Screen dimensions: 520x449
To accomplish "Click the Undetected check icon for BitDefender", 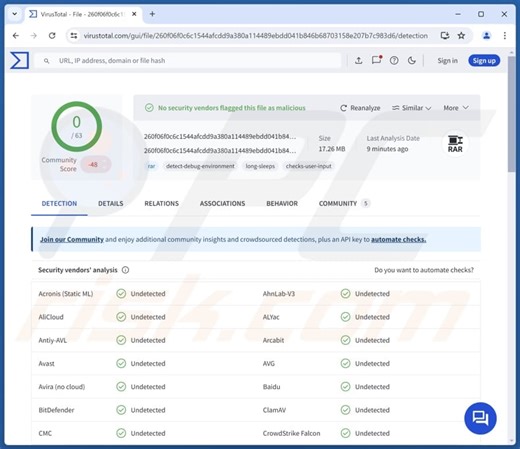I will (x=121, y=410).
